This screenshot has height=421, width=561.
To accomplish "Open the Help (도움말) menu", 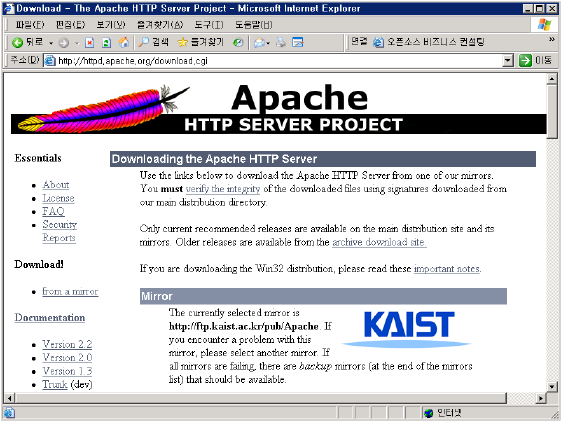I will coord(254,25).
